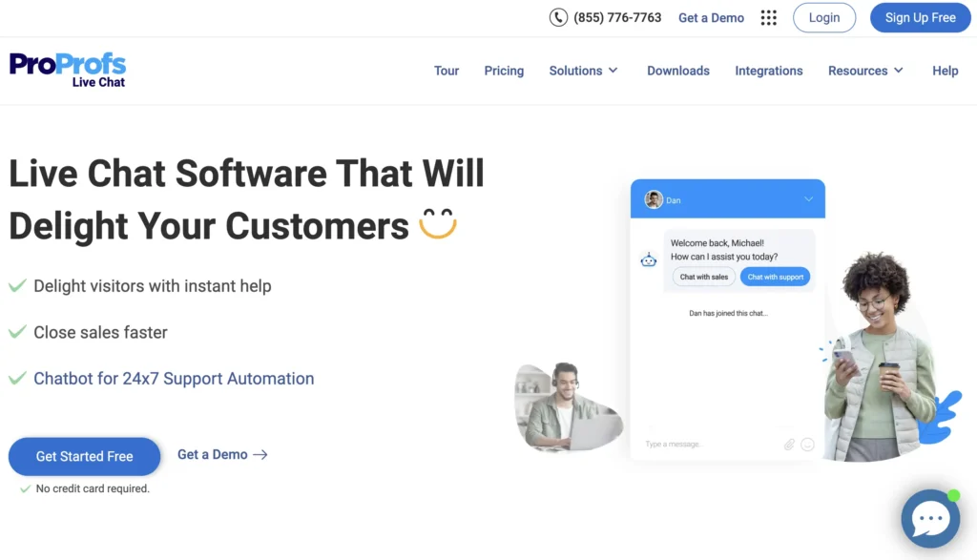Open the floating chat bubble widget

coord(929,519)
